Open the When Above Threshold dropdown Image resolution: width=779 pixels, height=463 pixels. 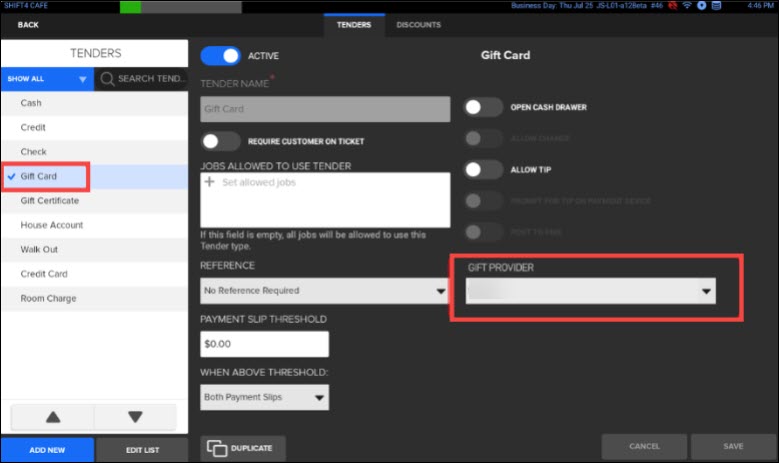[x=264, y=397]
